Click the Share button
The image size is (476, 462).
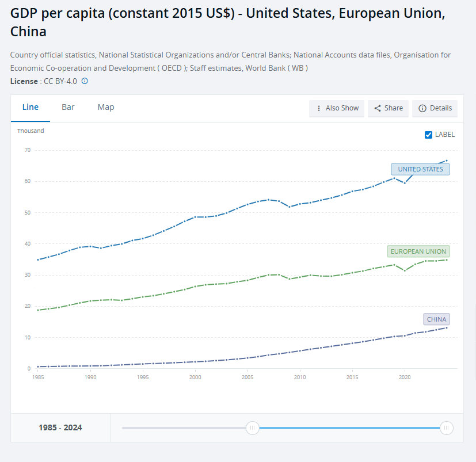pyautogui.click(x=389, y=108)
